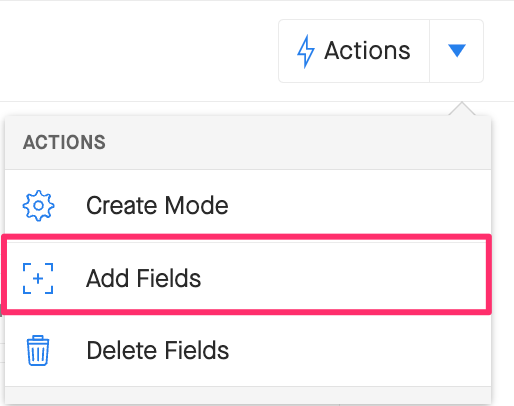
Task: Click the Actions button label
Action: click(x=367, y=51)
